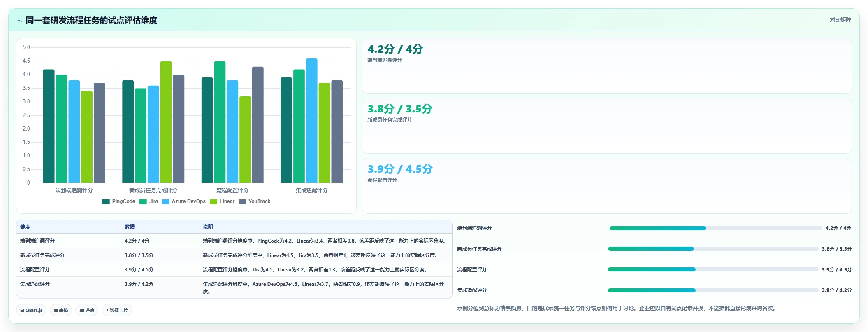Click the 3.9分 / 4.5分 stat card
The height and width of the screenshot is (332, 868).
click(606, 186)
